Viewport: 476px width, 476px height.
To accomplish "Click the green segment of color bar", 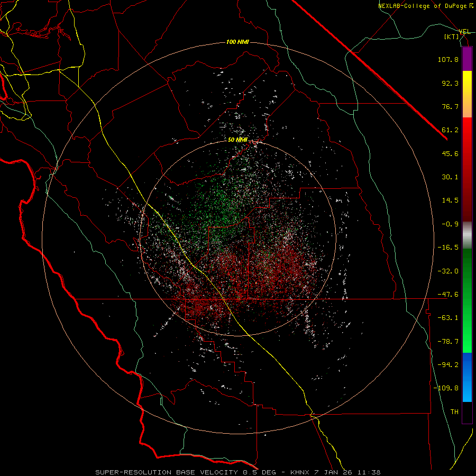I will point(467,300).
